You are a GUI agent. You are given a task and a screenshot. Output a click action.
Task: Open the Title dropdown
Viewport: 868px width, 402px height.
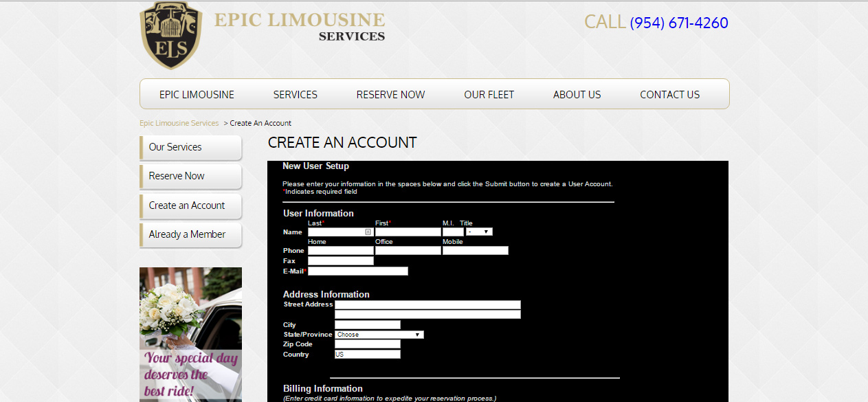coord(479,232)
